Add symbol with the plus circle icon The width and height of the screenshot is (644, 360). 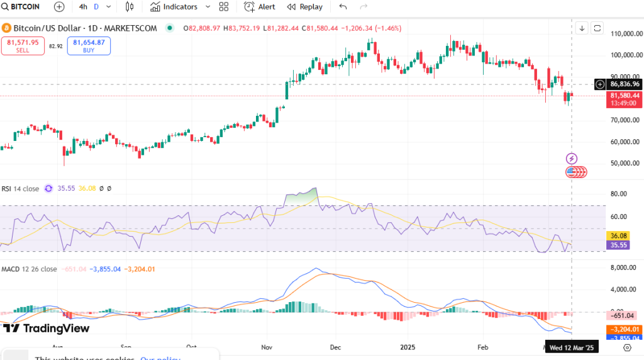point(59,6)
